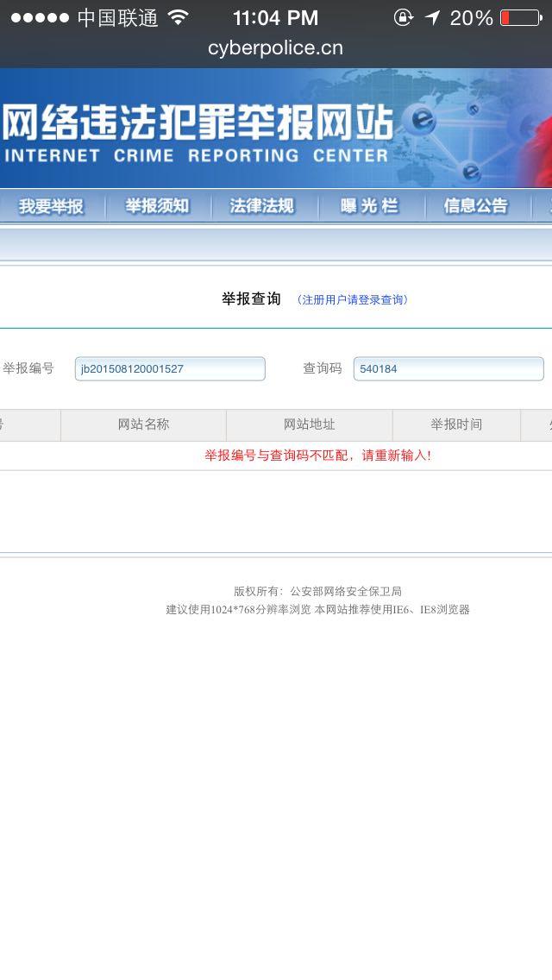Click the 查询码 input field

(x=448, y=368)
